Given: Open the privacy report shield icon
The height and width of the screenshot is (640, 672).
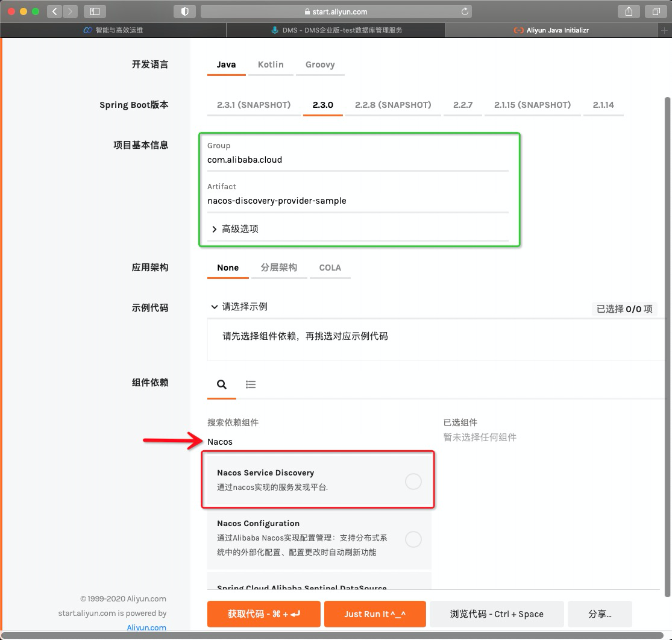Looking at the screenshot, I should click(184, 11).
